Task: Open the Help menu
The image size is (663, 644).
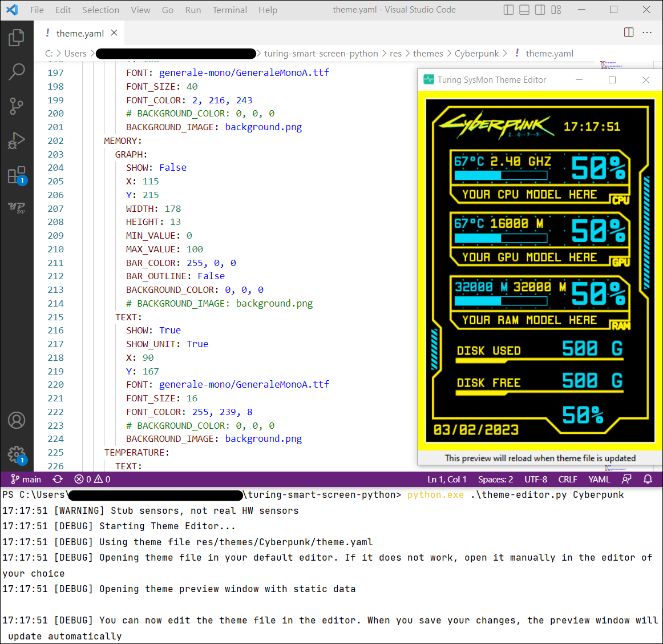Action: click(x=268, y=10)
